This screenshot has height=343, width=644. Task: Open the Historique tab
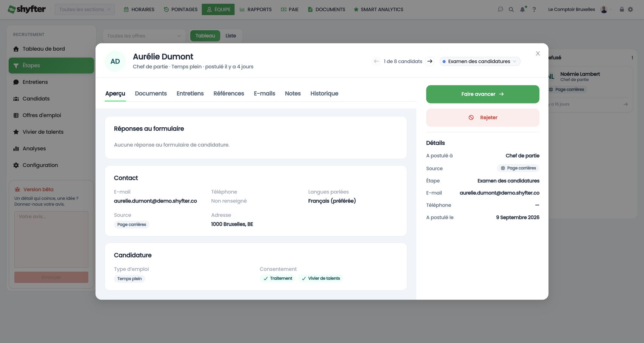[x=324, y=93]
